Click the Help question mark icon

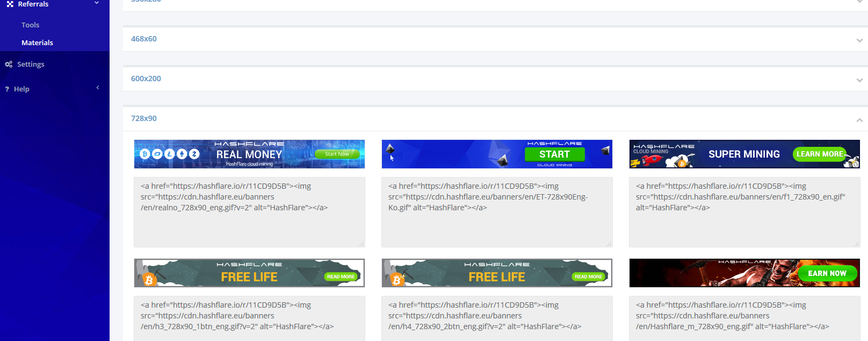coord(7,89)
